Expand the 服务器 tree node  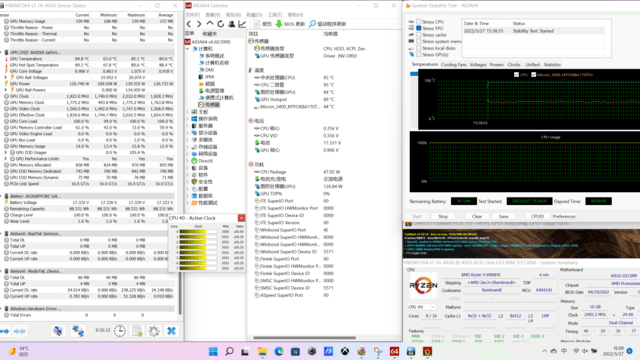click(x=188, y=126)
